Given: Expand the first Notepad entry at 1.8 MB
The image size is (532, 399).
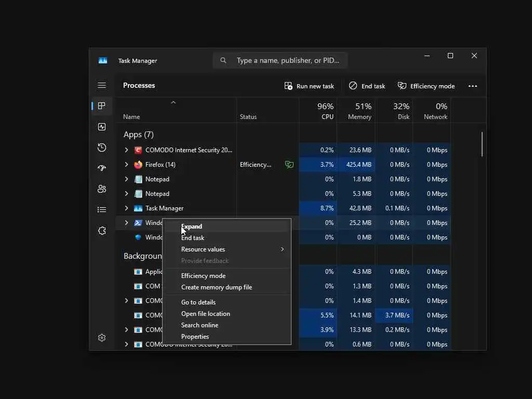Looking at the screenshot, I should pyautogui.click(x=127, y=179).
